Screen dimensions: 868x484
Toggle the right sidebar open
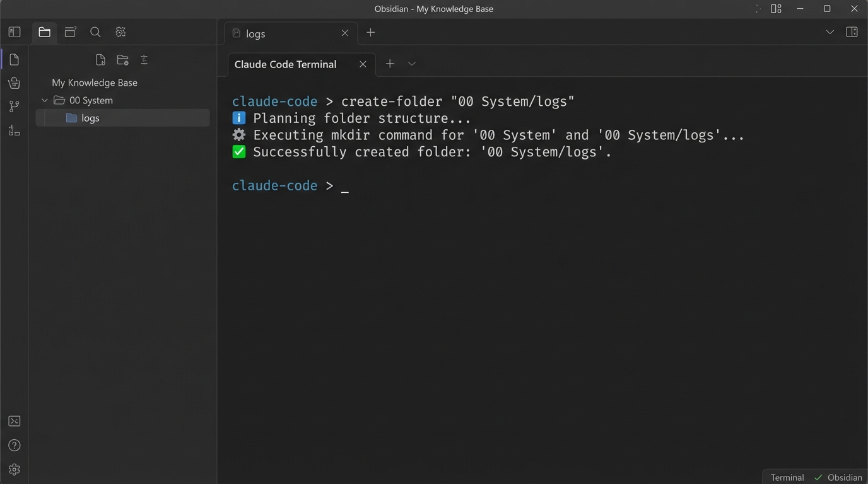tap(852, 32)
